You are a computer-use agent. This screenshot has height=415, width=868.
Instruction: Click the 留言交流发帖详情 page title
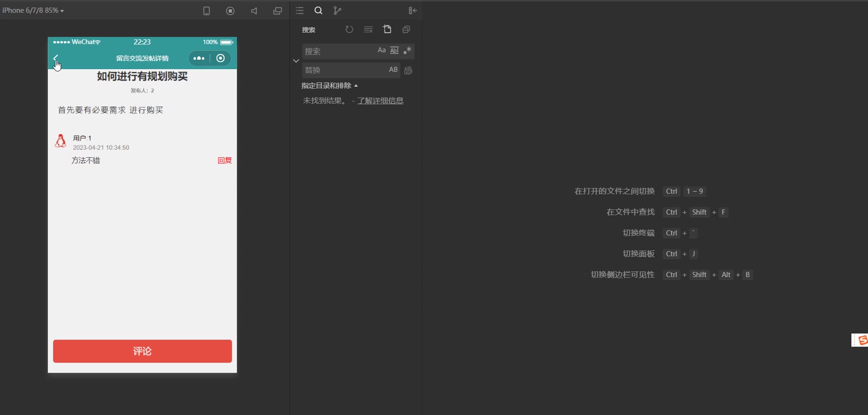[143, 58]
